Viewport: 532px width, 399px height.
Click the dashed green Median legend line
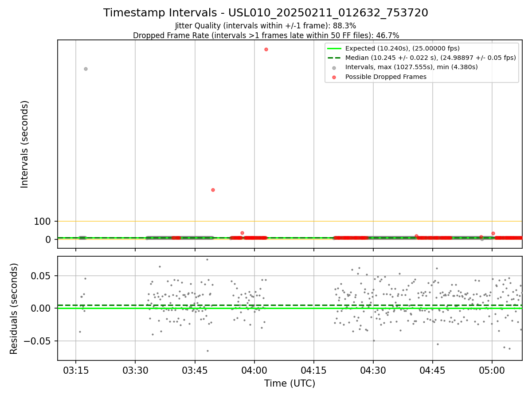334,58
